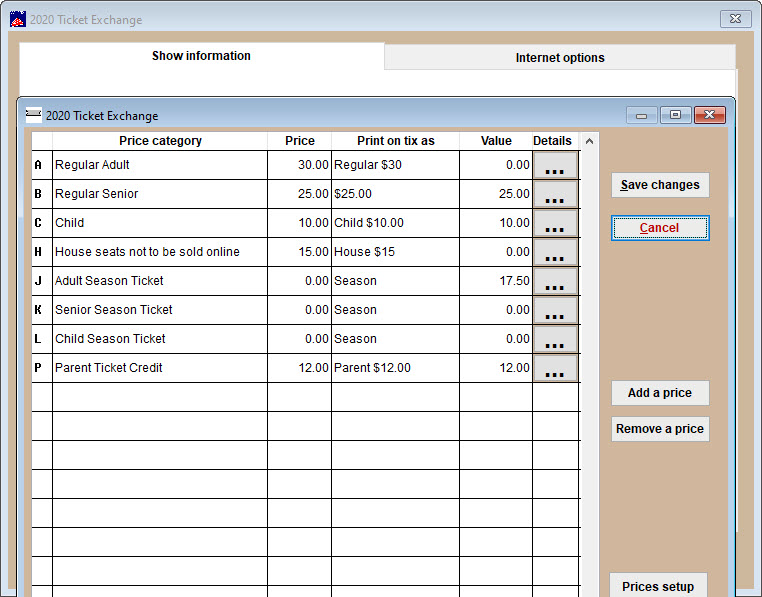Image resolution: width=762 pixels, height=597 pixels.
Task: Click the Cancel button
Action: tap(660, 228)
